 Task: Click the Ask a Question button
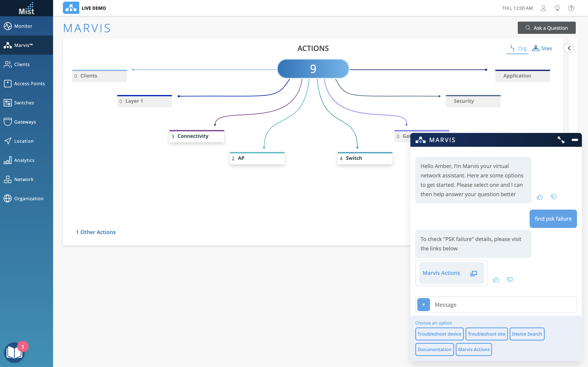coord(546,28)
